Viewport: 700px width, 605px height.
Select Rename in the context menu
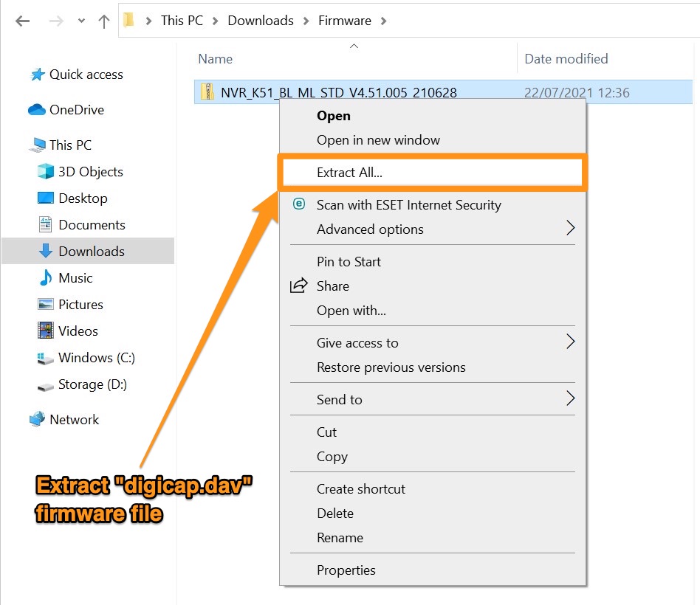(339, 537)
